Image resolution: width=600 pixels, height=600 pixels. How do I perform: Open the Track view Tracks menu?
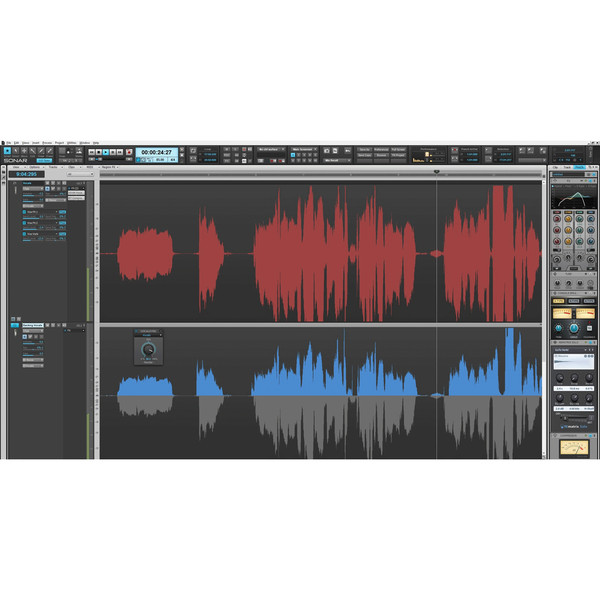pos(53,167)
